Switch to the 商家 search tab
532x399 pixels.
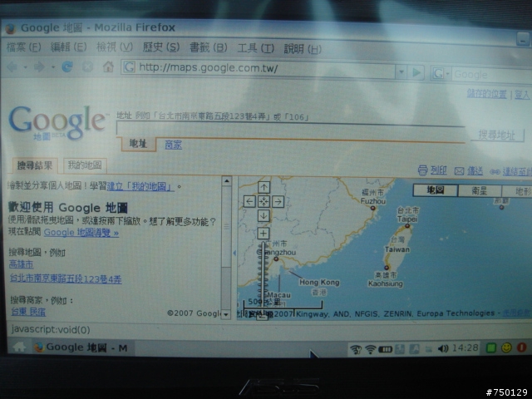coord(173,145)
